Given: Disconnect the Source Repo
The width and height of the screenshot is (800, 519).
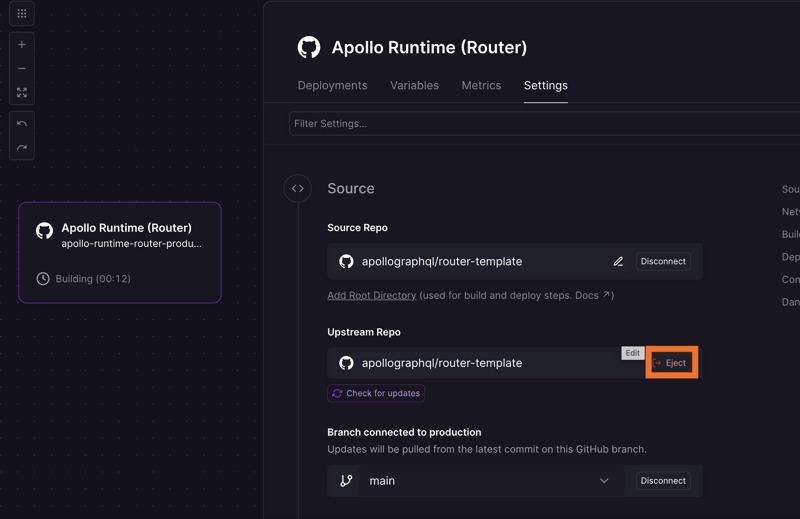Looking at the screenshot, I should (x=663, y=262).
